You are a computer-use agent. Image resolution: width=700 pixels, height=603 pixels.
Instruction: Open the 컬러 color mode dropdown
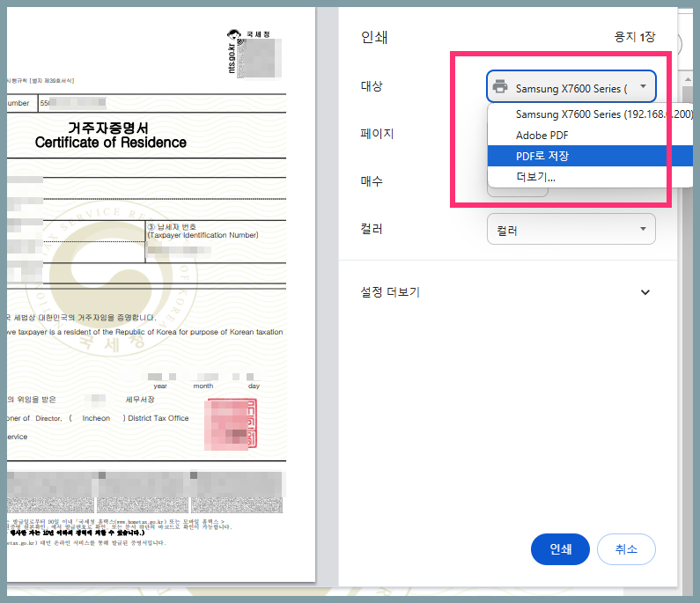(571, 229)
